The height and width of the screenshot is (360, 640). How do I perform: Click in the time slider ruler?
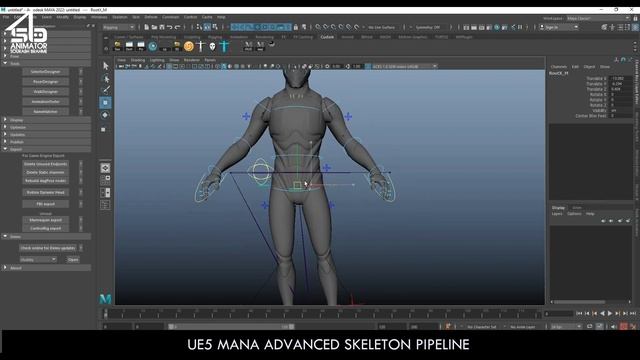[322, 313]
